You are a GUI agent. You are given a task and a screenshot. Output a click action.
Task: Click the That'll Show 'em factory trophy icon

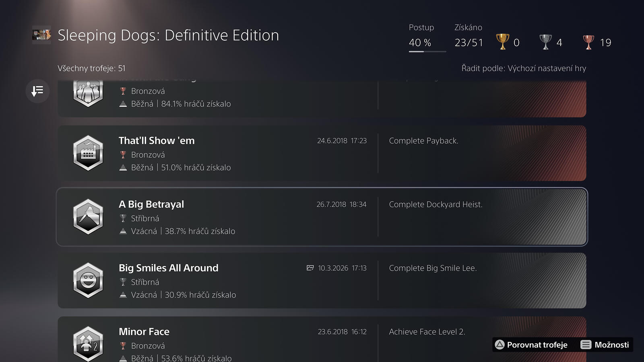coord(88,153)
